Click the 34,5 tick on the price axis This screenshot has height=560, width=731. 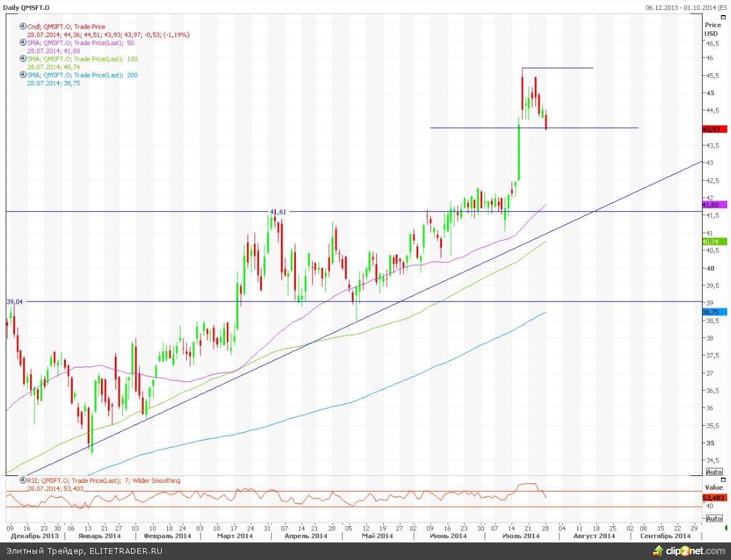point(712,460)
